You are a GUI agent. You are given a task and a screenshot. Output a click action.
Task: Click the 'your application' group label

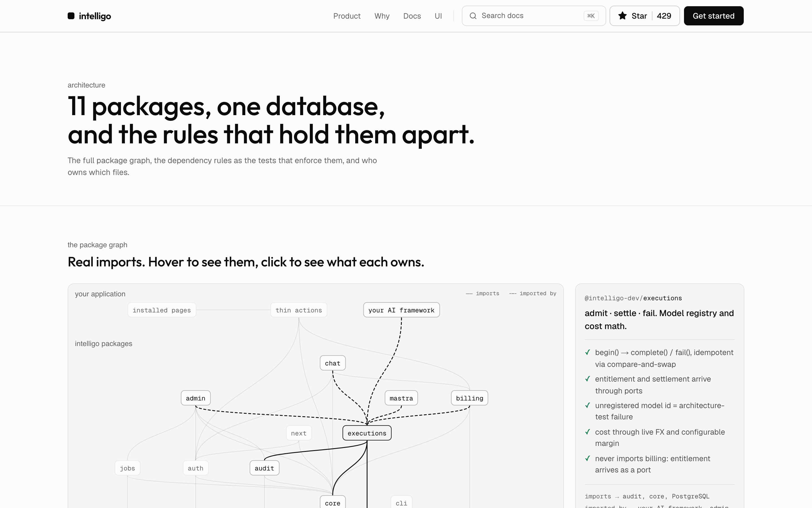point(100,294)
